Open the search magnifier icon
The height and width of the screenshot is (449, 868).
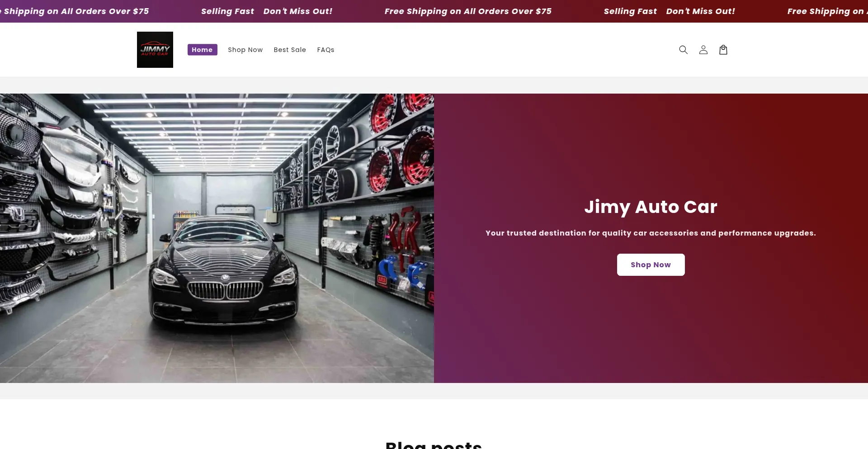[x=683, y=50]
